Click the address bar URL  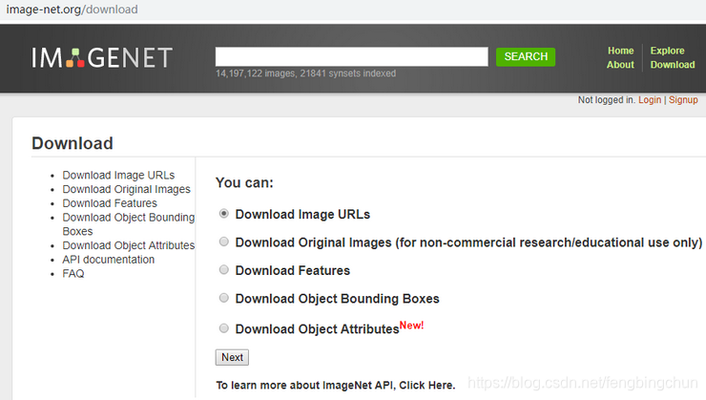click(x=72, y=9)
